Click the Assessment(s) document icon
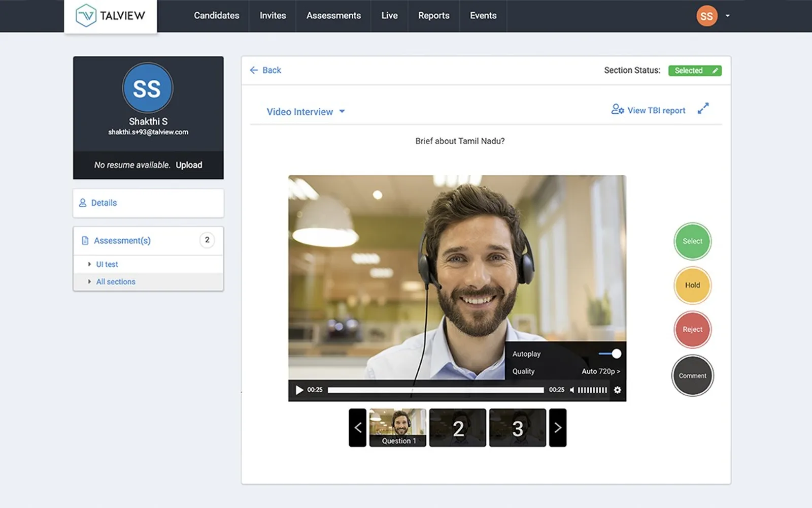812x508 pixels. [x=85, y=240]
